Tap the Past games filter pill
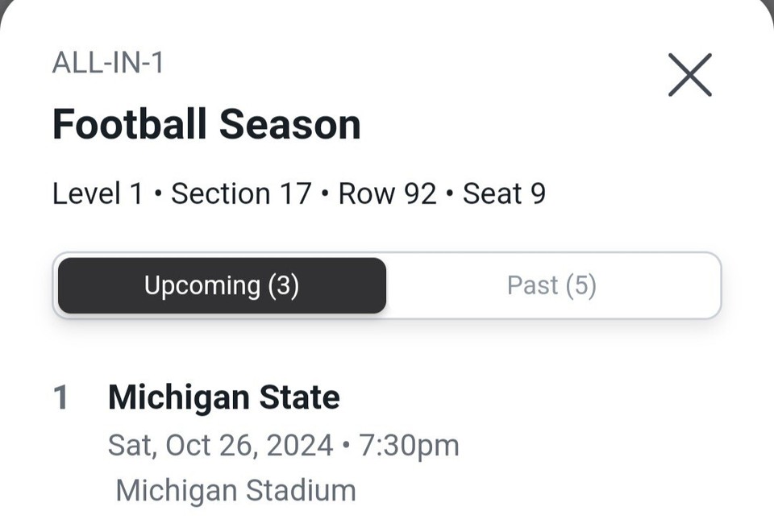The height and width of the screenshot is (532, 774). 551,285
